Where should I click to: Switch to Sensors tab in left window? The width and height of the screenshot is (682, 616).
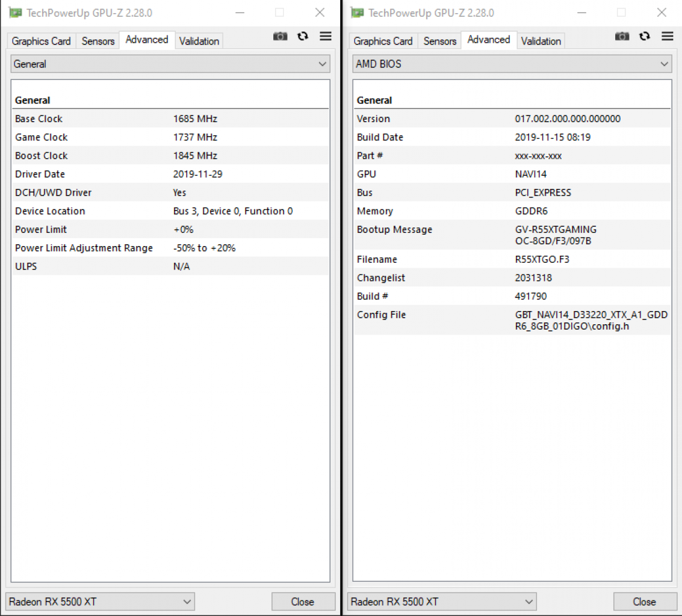coord(98,42)
